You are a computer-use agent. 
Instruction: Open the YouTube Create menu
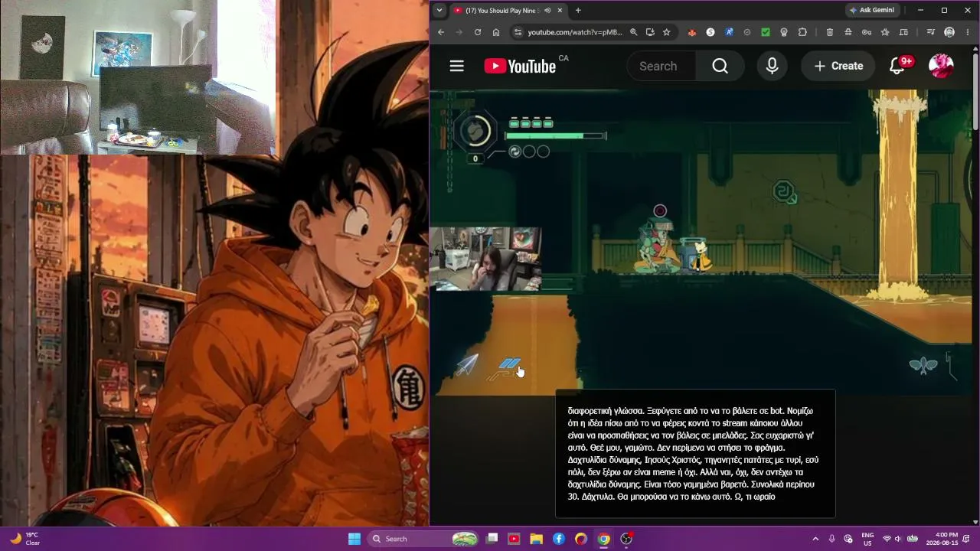click(838, 66)
